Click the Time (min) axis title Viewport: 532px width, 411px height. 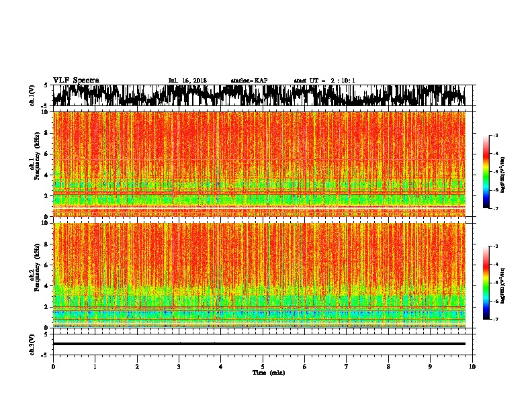(x=269, y=373)
